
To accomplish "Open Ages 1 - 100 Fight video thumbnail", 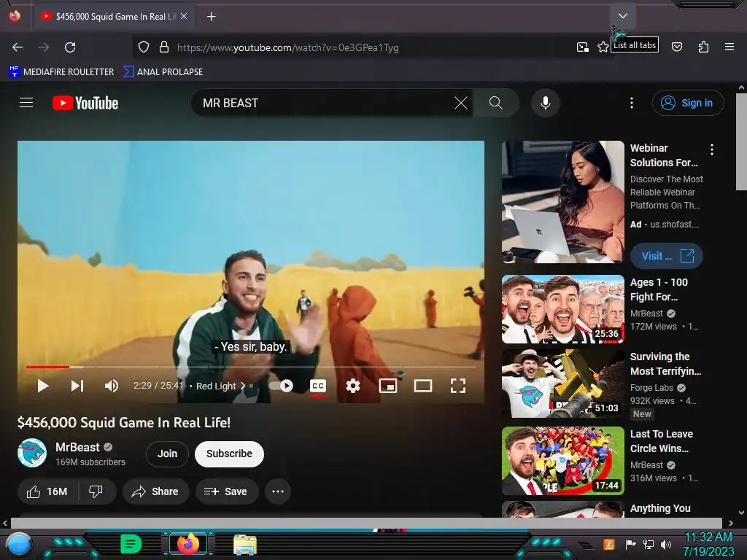I will click(x=562, y=309).
